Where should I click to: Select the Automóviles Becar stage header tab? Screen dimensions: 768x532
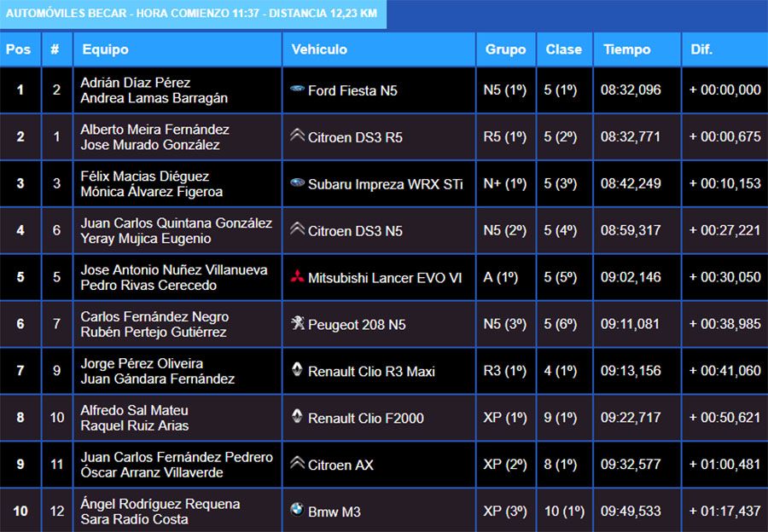(192, 14)
